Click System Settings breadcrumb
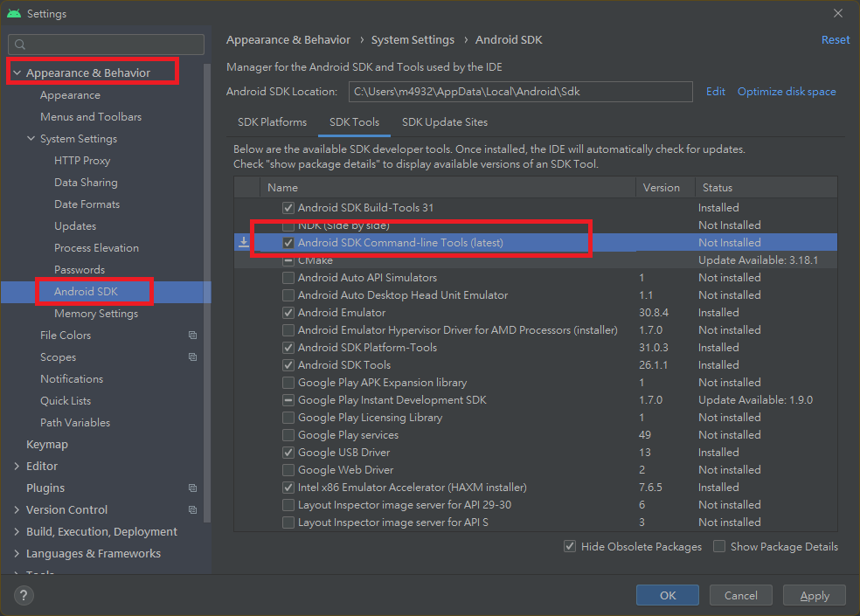The image size is (860, 616). pyautogui.click(x=413, y=40)
